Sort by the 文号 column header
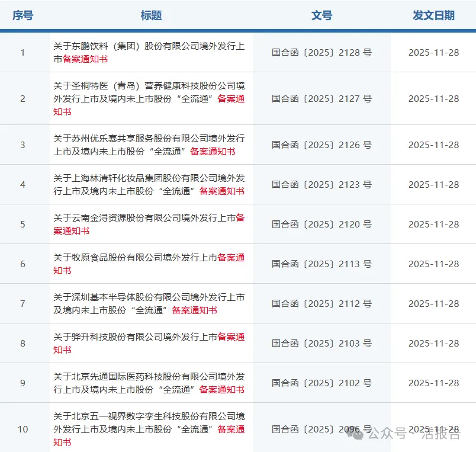 point(322,16)
